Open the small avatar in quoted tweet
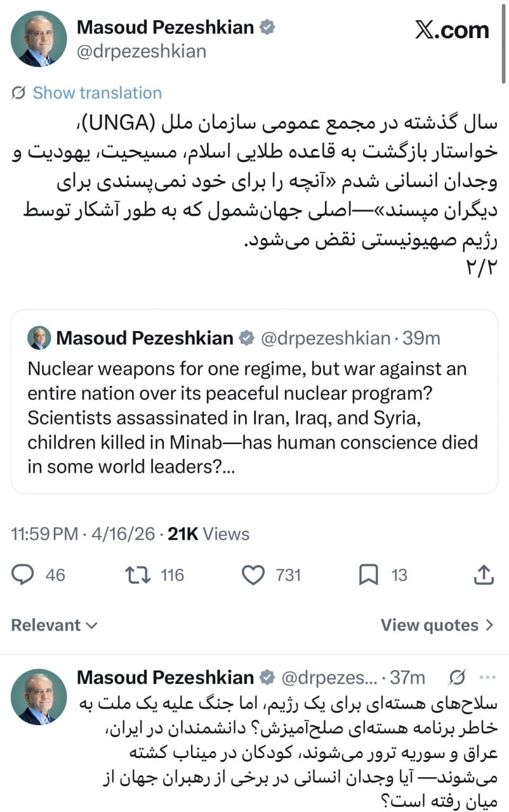This screenshot has height=812, width=509. pos(39,338)
